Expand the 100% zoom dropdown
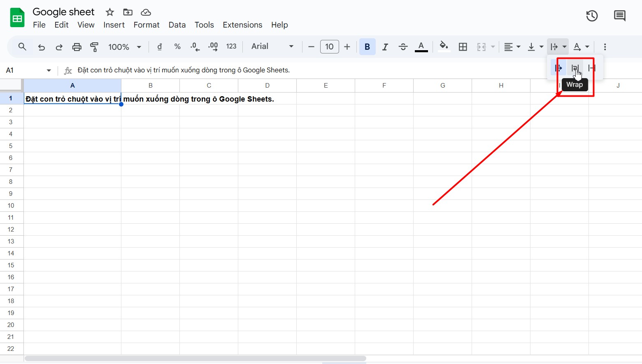This screenshot has height=364, width=642. pyautogui.click(x=125, y=47)
